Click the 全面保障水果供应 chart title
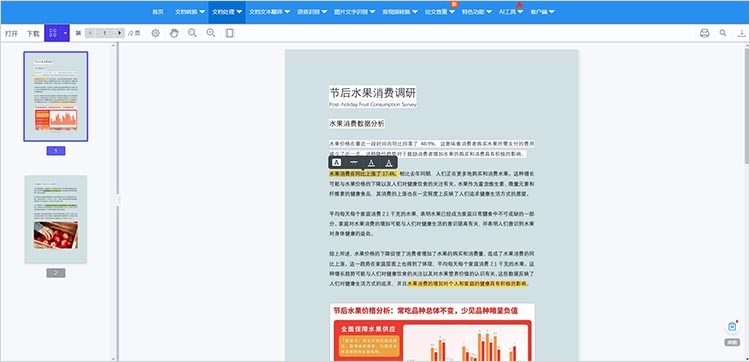The height and width of the screenshot is (362, 750). point(368,329)
